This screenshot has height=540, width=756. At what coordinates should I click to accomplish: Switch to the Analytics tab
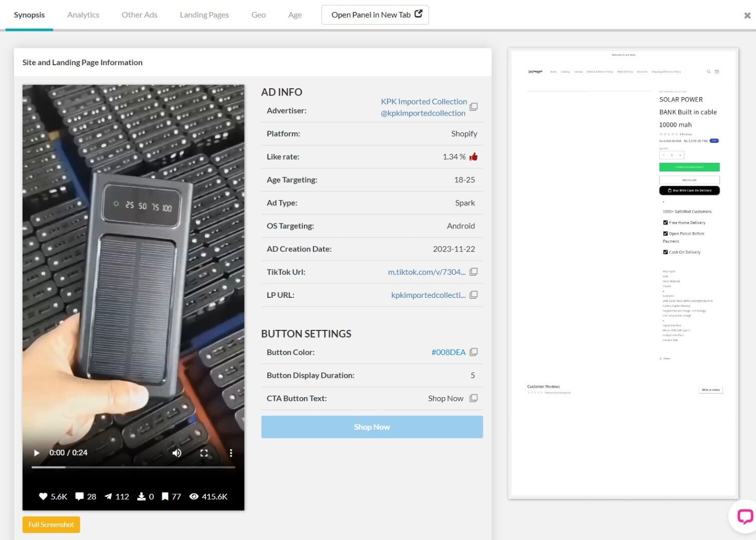tap(83, 15)
